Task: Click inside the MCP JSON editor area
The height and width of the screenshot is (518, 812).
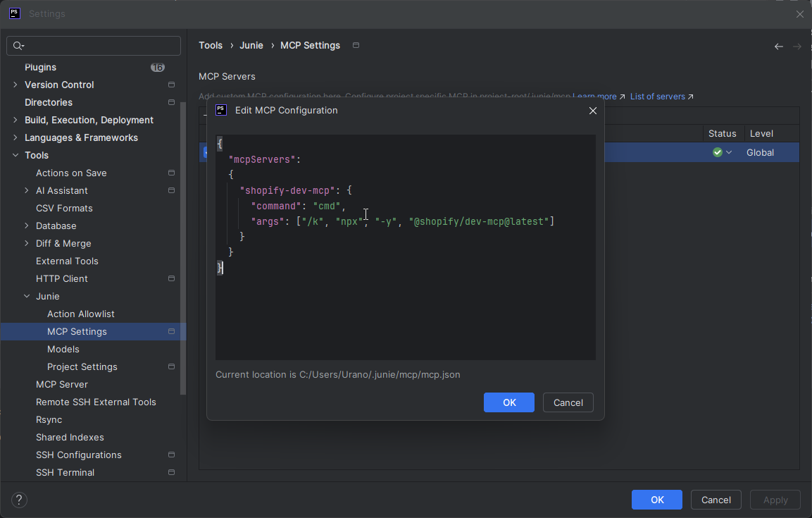Action: tap(406, 247)
